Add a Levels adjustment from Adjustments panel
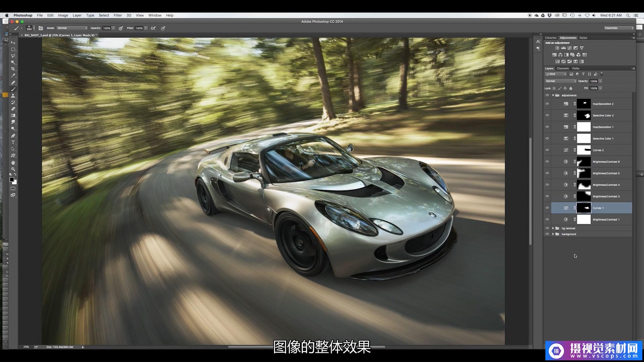 (x=563, y=48)
